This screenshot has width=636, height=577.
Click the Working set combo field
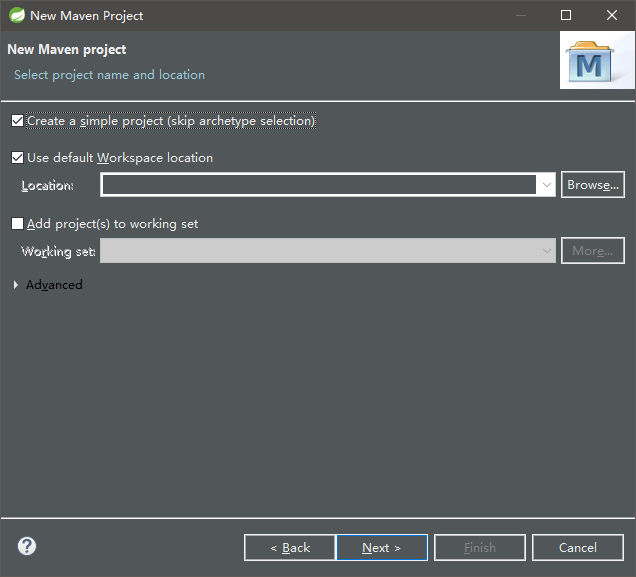click(x=328, y=251)
